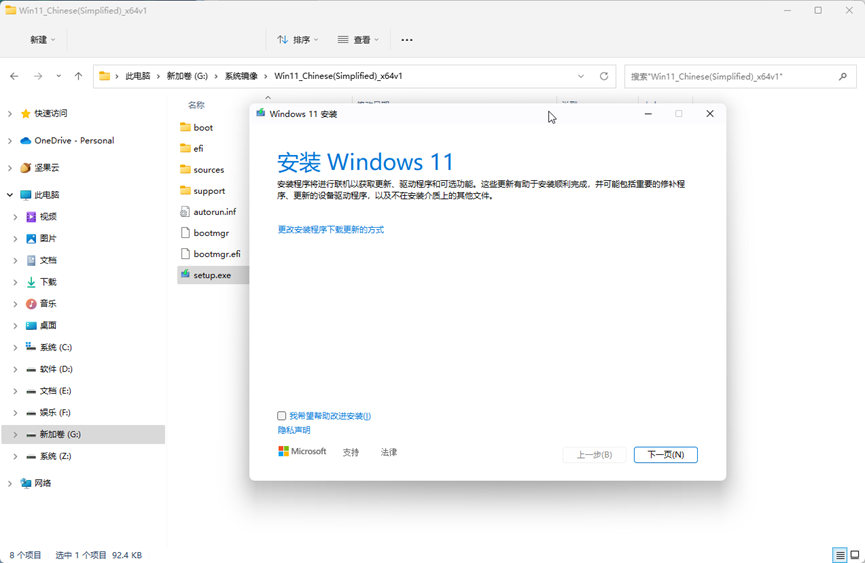Minimize the Windows 11 安装 dialog
The width and height of the screenshot is (865, 563).
(648, 114)
